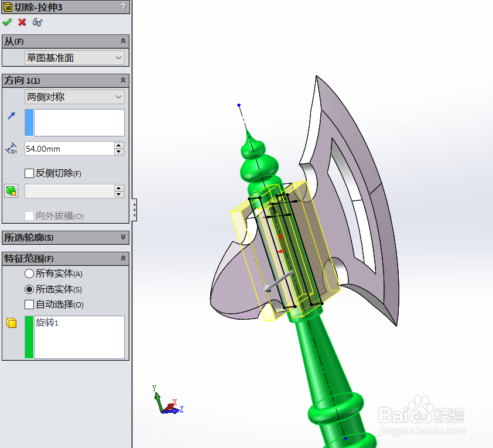Collapse the 从(F) section

point(123,41)
